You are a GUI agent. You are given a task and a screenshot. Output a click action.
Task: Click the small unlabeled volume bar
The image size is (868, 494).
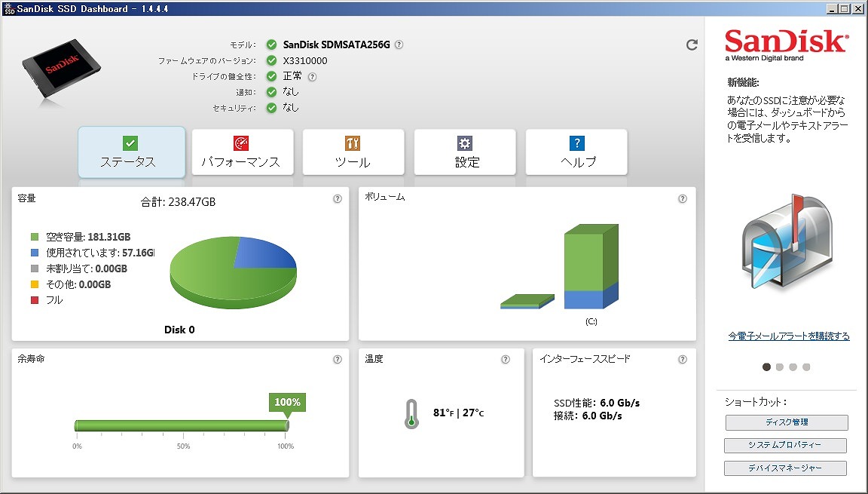[x=527, y=302]
